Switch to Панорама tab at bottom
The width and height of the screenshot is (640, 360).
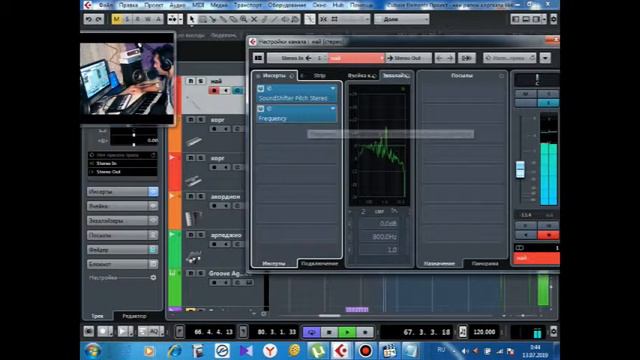click(485, 263)
